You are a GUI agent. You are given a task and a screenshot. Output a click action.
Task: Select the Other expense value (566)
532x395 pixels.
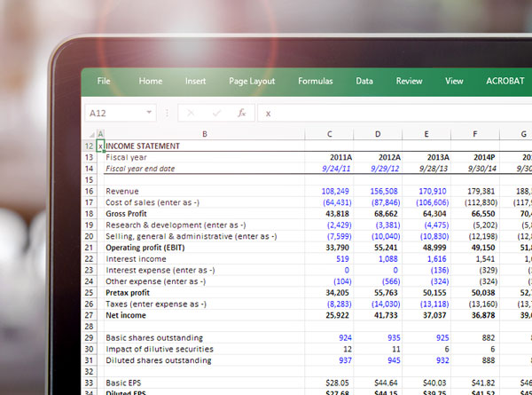[x=378, y=281]
